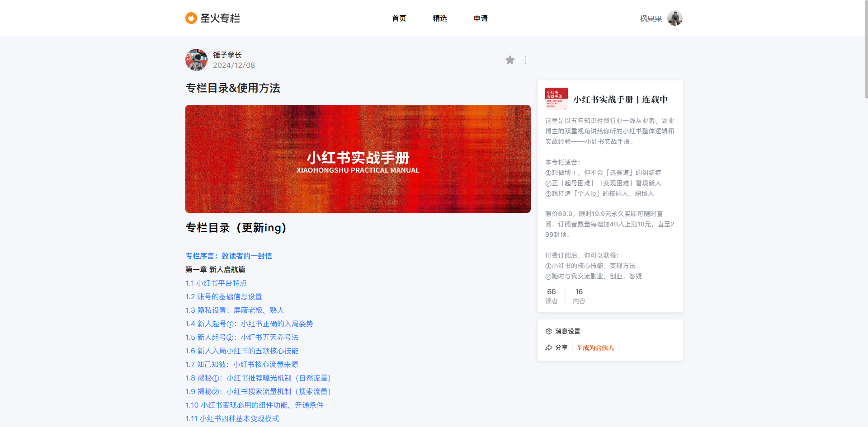Go to the 首页 nav tab
Viewport: 868px width, 427px height.
click(x=399, y=19)
